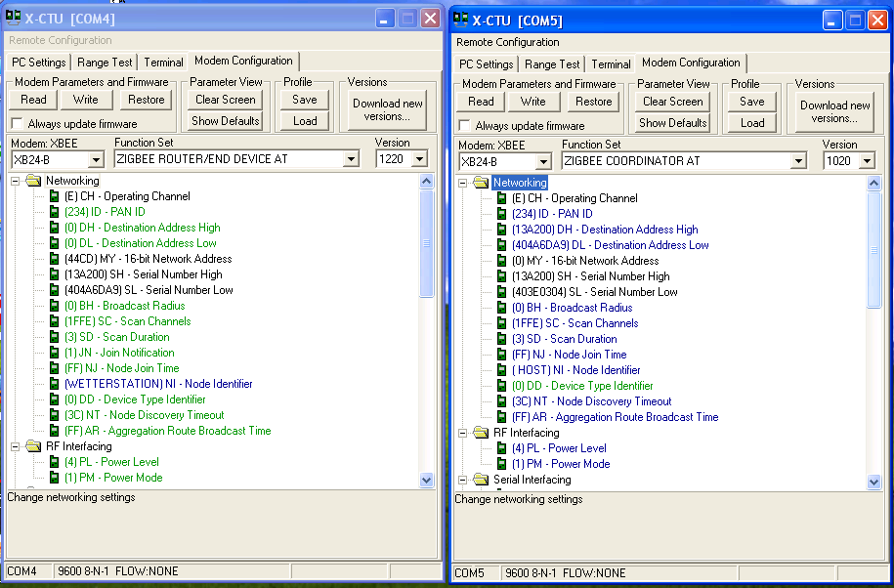Switch to PC Settings tab in COM4
This screenshot has height=588, width=894.
39,63
